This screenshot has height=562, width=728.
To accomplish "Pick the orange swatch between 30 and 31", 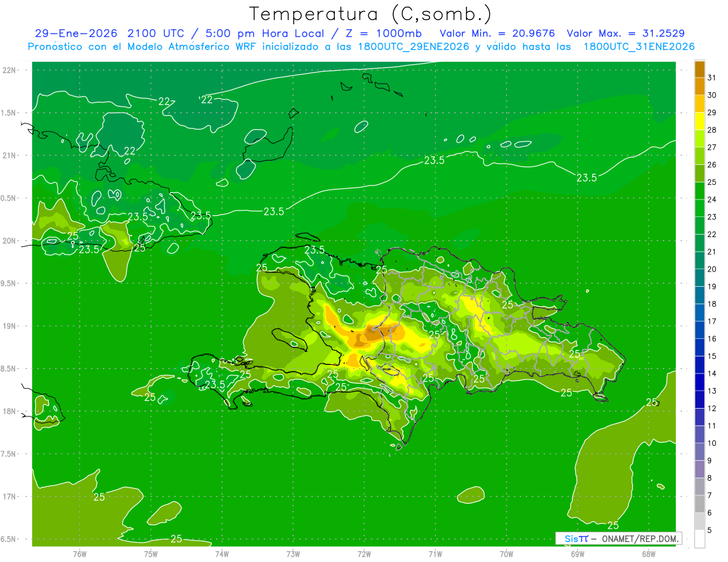I will (x=699, y=86).
